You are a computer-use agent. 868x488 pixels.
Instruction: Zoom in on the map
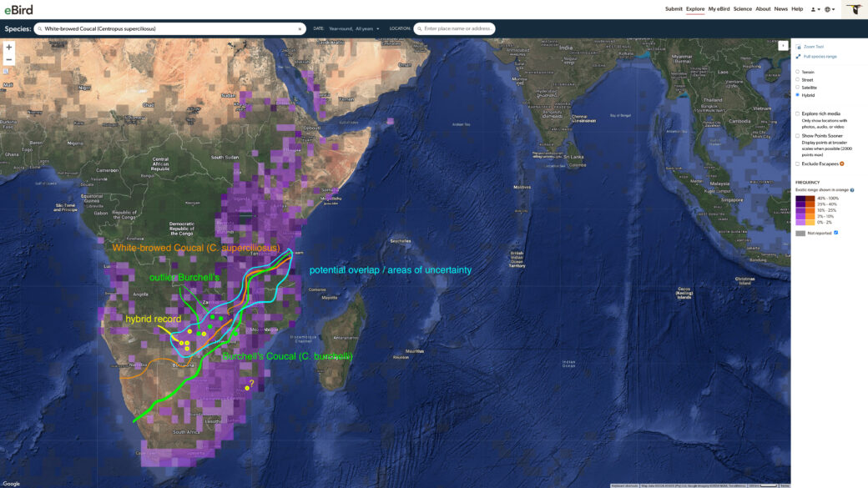(x=9, y=48)
